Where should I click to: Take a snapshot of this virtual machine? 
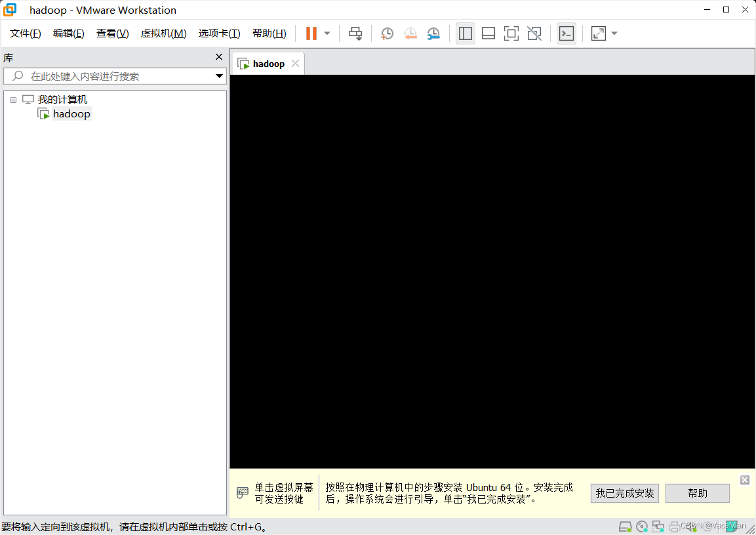pyautogui.click(x=386, y=33)
